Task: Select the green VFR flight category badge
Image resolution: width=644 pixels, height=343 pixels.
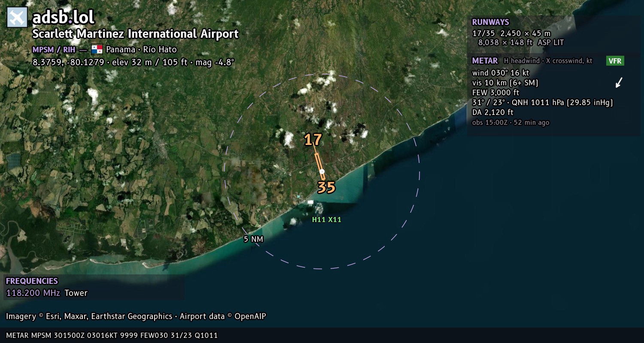Action: [x=615, y=61]
